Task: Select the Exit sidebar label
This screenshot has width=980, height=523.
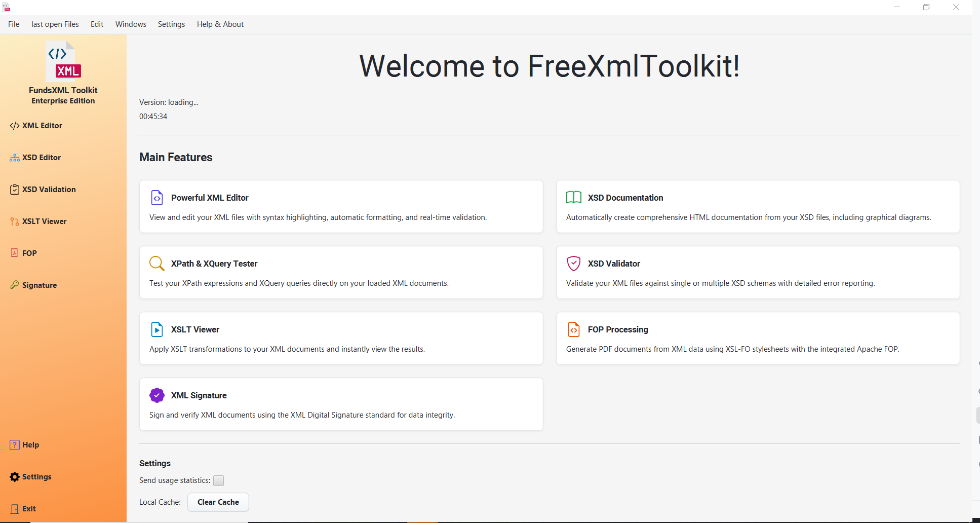Action: [x=29, y=509]
